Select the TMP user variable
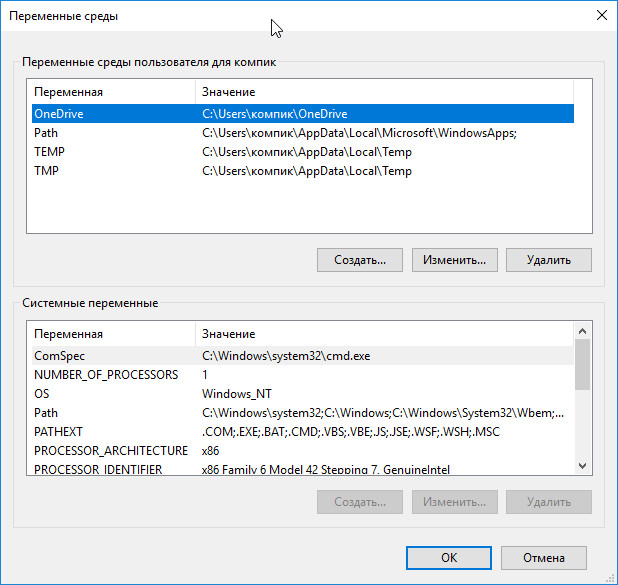 click(303, 171)
